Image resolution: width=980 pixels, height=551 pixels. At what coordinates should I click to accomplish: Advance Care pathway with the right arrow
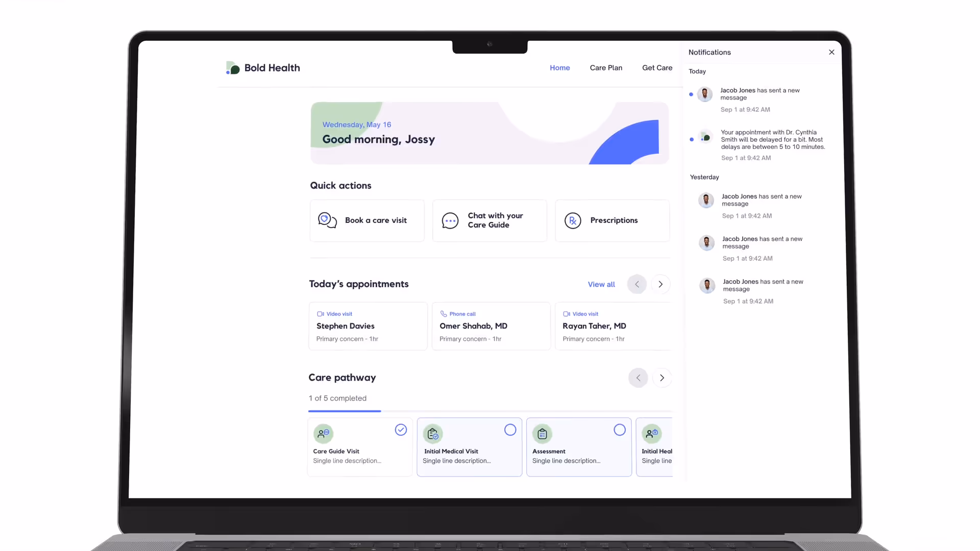[662, 378]
